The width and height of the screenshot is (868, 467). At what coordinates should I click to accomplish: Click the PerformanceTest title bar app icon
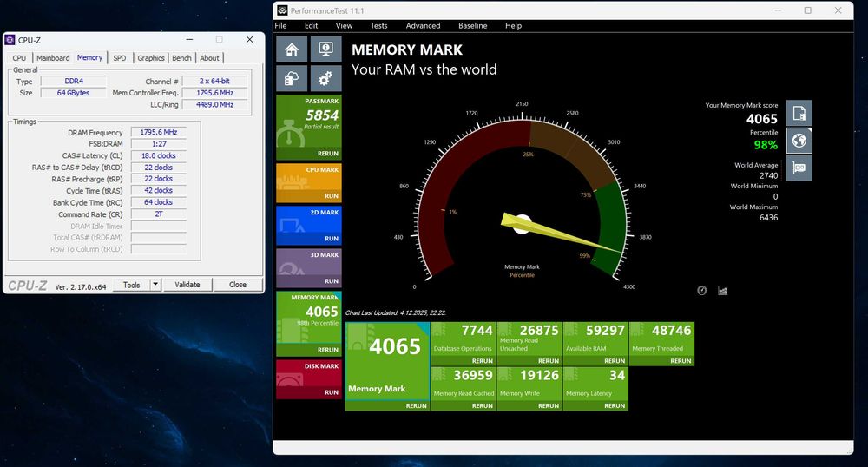pyautogui.click(x=282, y=10)
